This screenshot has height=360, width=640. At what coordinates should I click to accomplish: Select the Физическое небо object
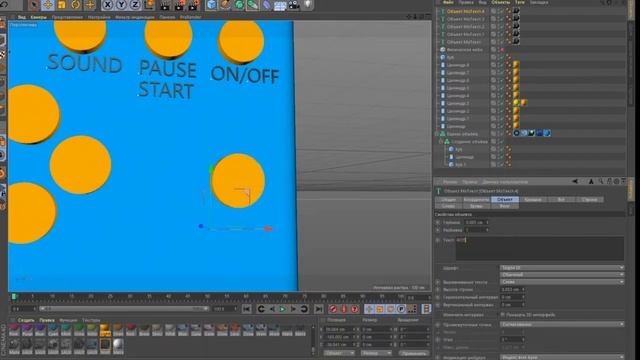point(464,50)
